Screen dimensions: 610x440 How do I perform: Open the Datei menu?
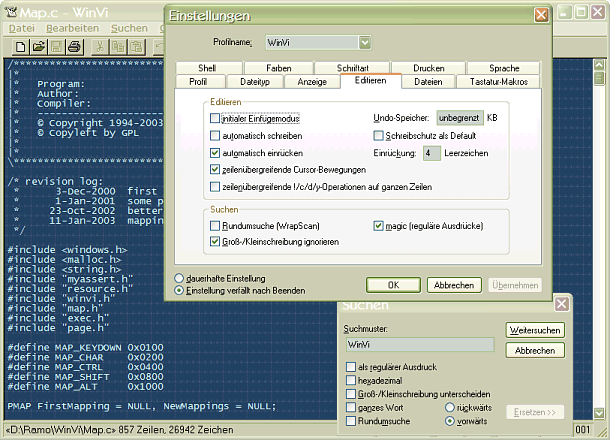pyautogui.click(x=22, y=28)
